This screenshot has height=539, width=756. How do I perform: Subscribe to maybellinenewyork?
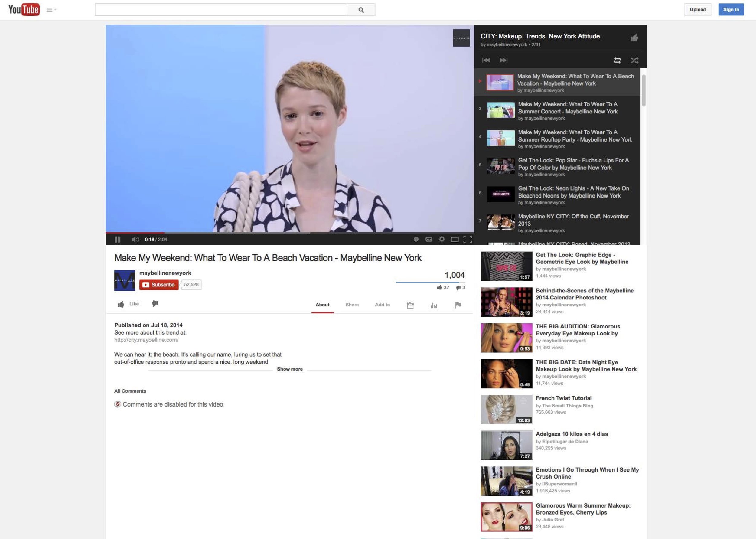click(x=159, y=285)
